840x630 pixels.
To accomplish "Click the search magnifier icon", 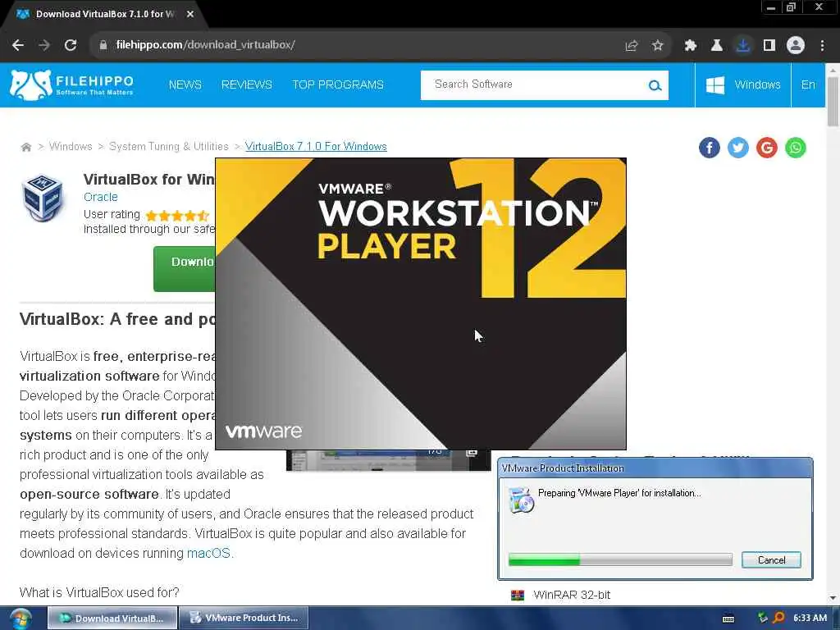I will coord(655,85).
